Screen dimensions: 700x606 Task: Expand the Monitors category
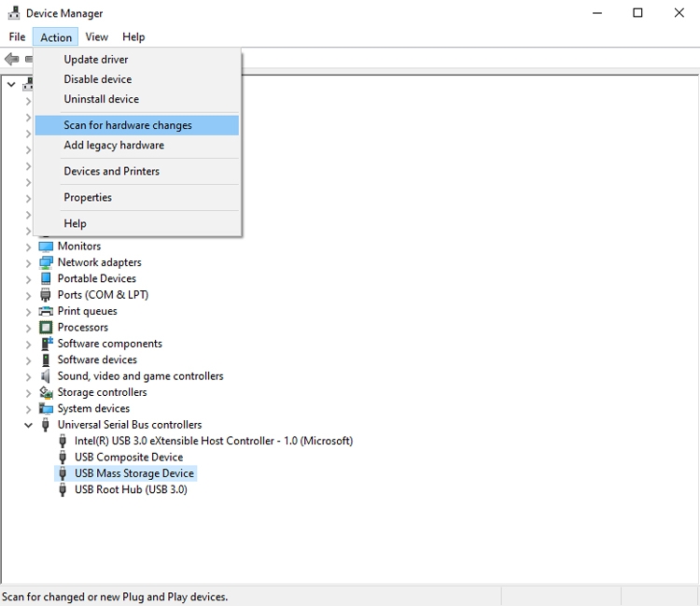pos(28,247)
